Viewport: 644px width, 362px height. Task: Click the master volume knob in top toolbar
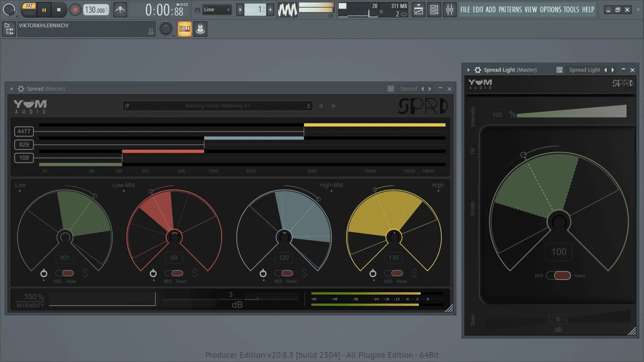point(9,9)
